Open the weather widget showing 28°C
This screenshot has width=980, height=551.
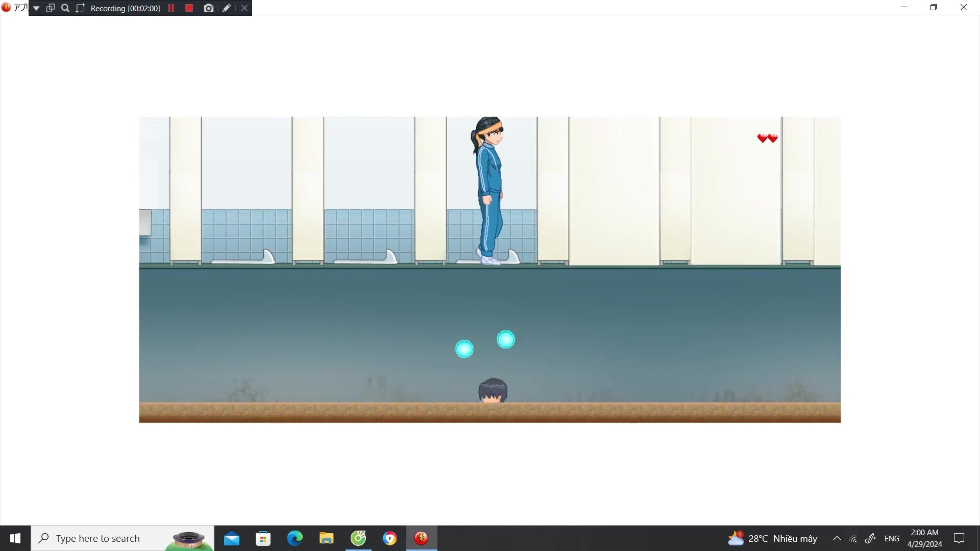tap(773, 538)
